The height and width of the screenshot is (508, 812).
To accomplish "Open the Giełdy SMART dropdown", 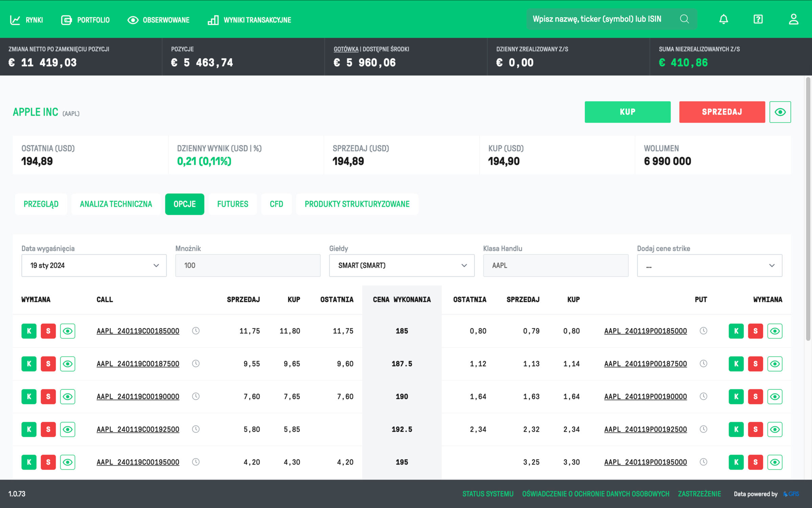I will pyautogui.click(x=402, y=266).
